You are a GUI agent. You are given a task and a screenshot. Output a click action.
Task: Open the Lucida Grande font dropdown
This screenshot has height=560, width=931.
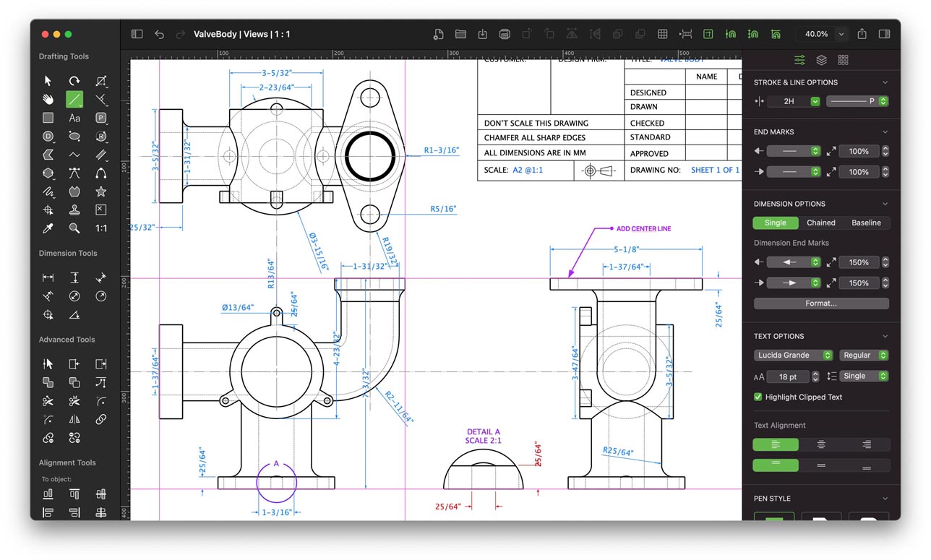tap(793, 355)
